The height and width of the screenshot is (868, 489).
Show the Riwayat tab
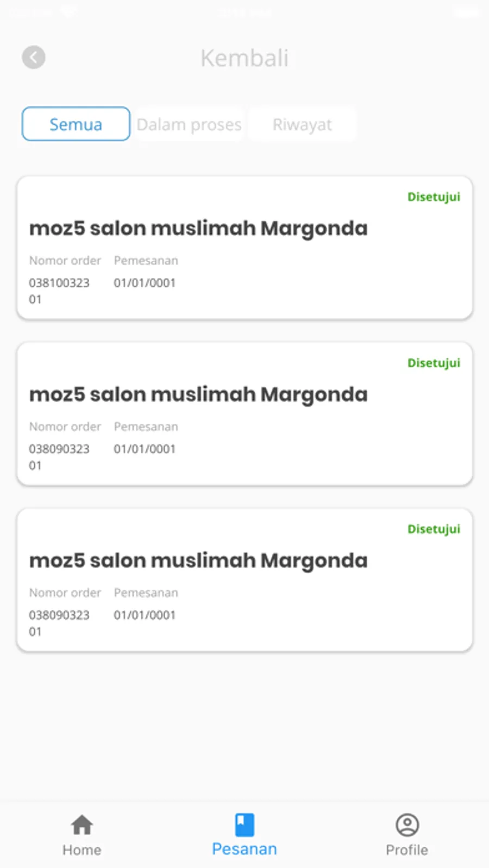click(x=302, y=124)
